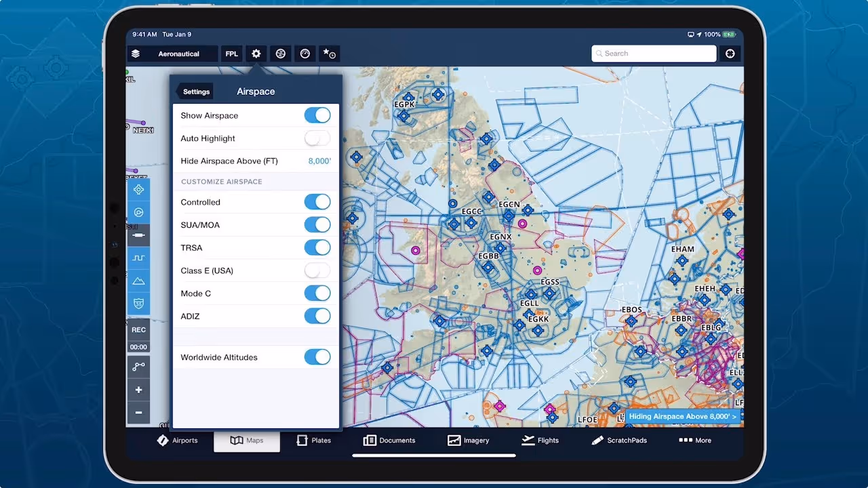Tap the NETKI waypoint on the map

[x=142, y=129]
